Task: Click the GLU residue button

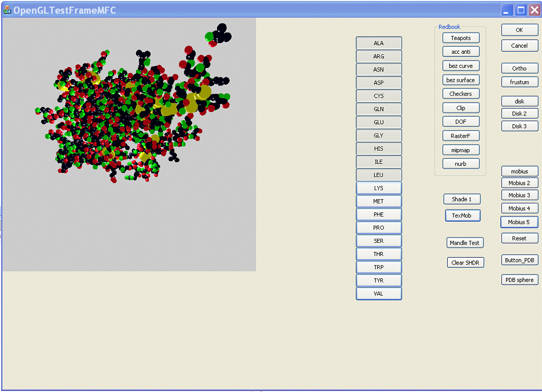Action: 379,122
